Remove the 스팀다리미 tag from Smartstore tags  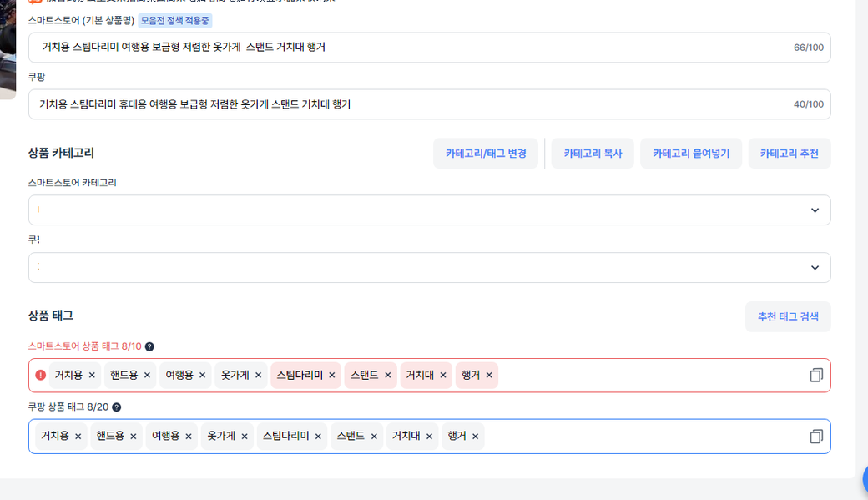332,376
